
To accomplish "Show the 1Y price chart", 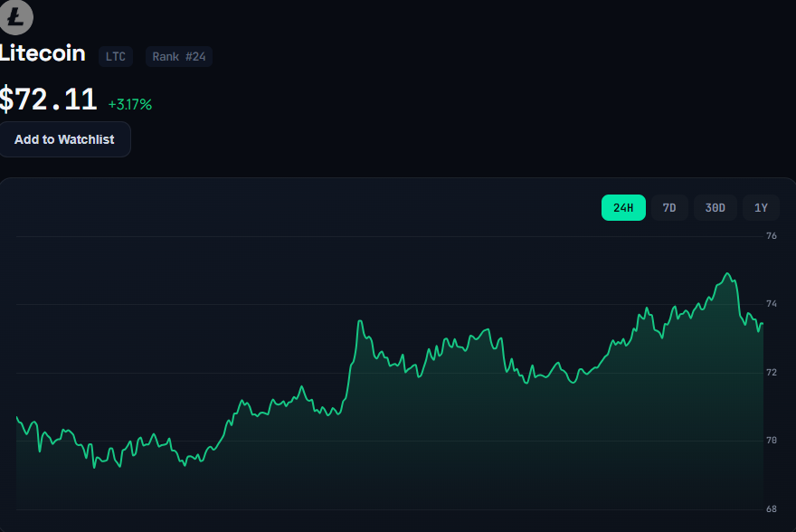I will [x=761, y=207].
